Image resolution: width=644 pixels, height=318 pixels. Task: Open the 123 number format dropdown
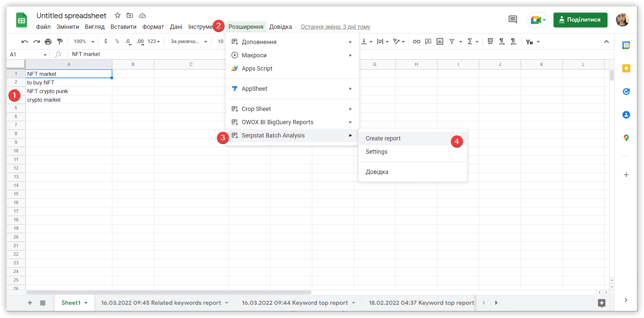pyautogui.click(x=154, y=41)
